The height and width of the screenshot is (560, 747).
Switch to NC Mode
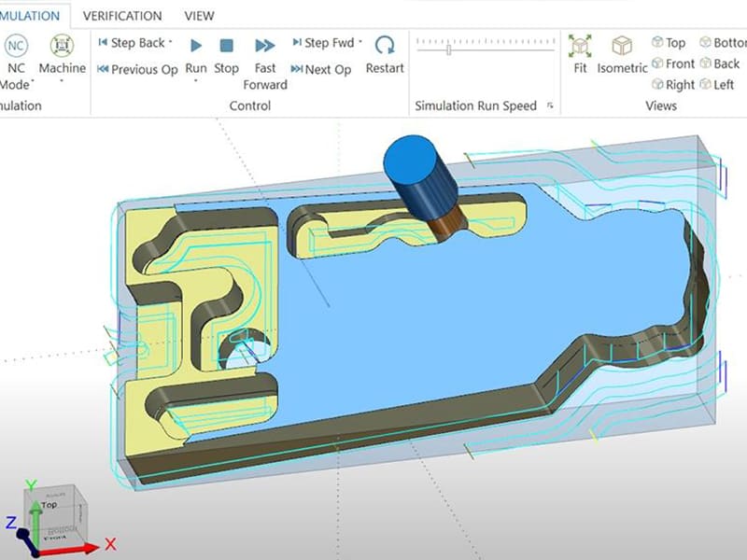(x=15, y=62)
